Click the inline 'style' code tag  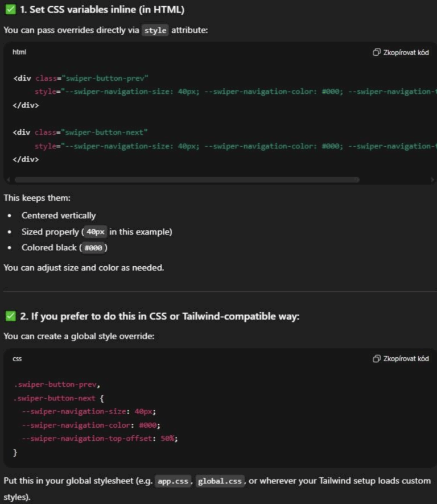[x=155, y=30]
